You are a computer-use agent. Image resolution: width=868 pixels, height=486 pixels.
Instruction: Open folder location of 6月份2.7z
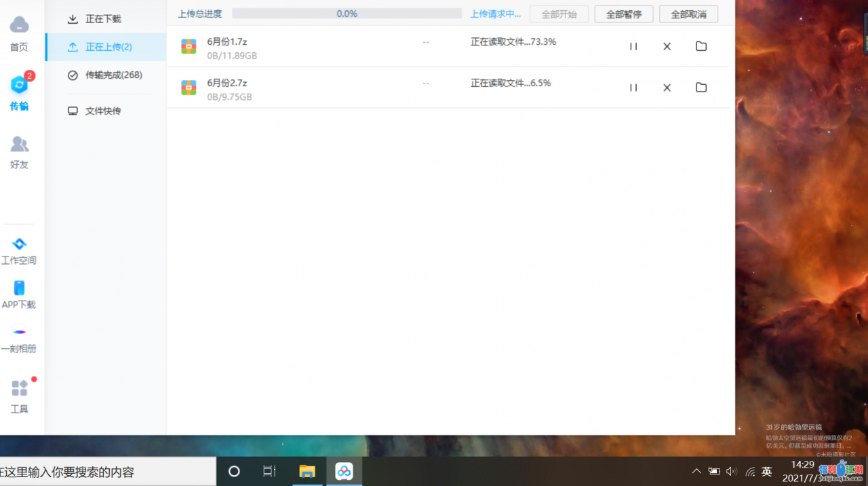pos(701,87)
